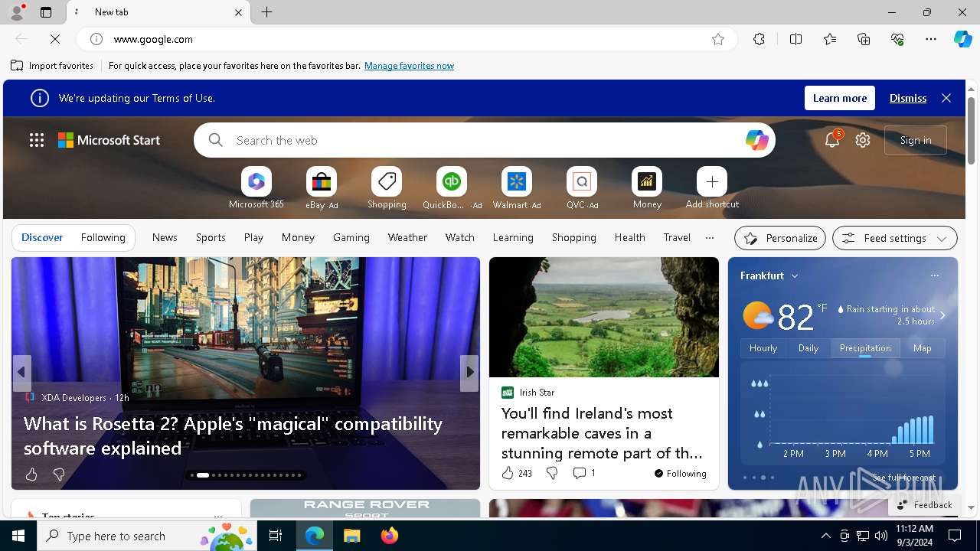Open the user profile icon
980x551 pixels.
pyautogui.click(x=16, y=12)
